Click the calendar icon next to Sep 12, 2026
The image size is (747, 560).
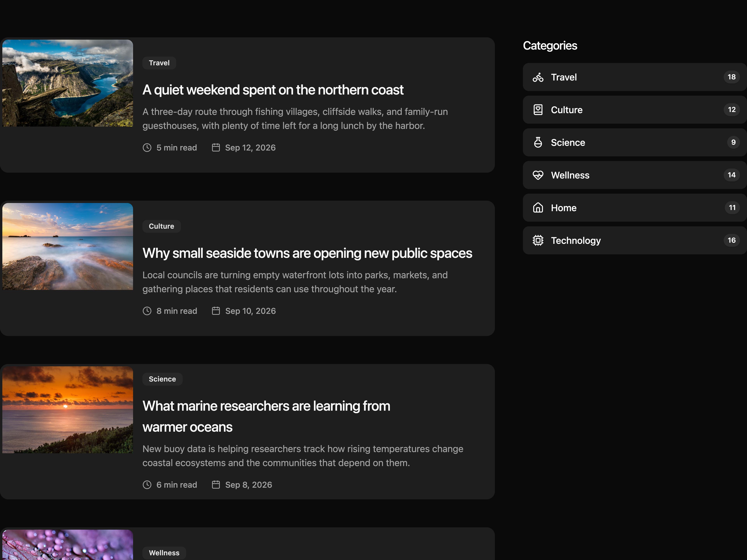pos(216,148)
